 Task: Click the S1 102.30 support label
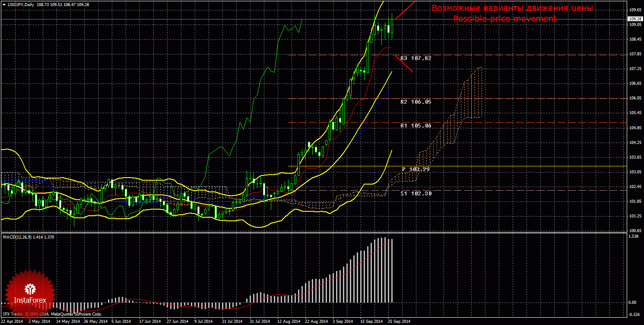pos(416,194)
